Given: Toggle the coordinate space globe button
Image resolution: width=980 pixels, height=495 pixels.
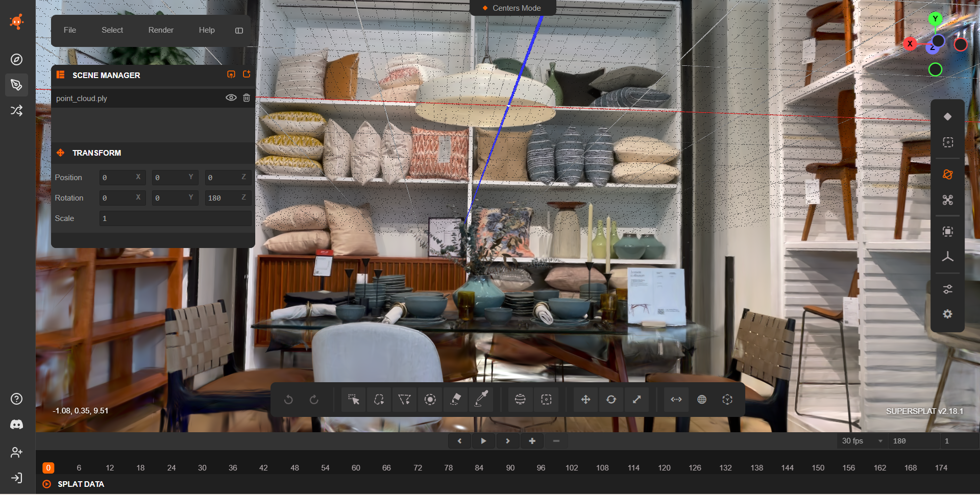Looking at the screenshot, I should tap(702, 400).
